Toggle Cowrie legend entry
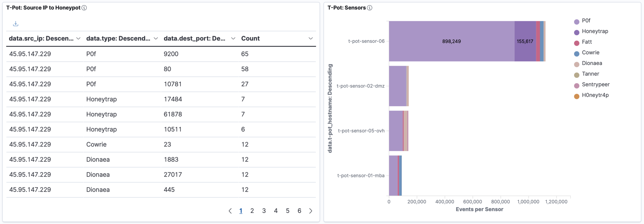The height and width of the screenshot is (224, 644). click(590, 53)
